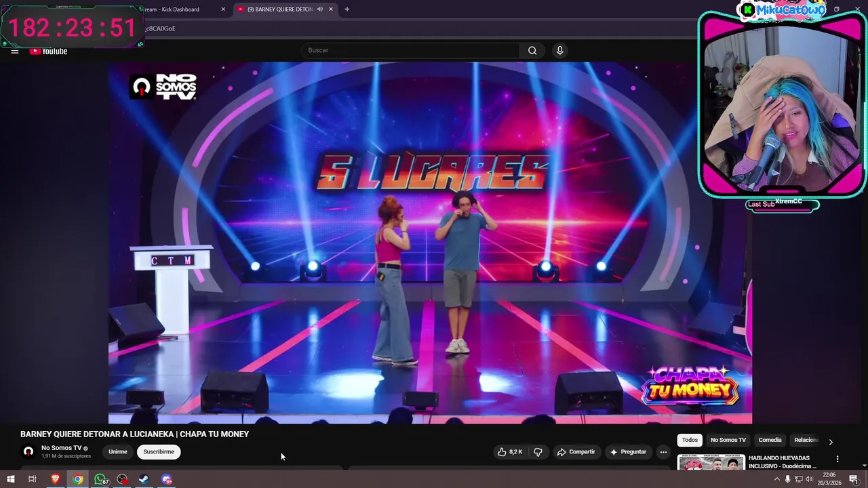Viewport: 868px width, 488px height.
Task: Click the 1,91 M de suscriptores text
Action: (x=66, y=456)
